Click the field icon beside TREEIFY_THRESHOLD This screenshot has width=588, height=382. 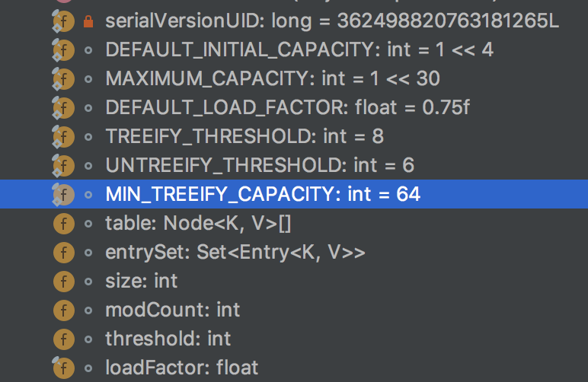[63, 137]
